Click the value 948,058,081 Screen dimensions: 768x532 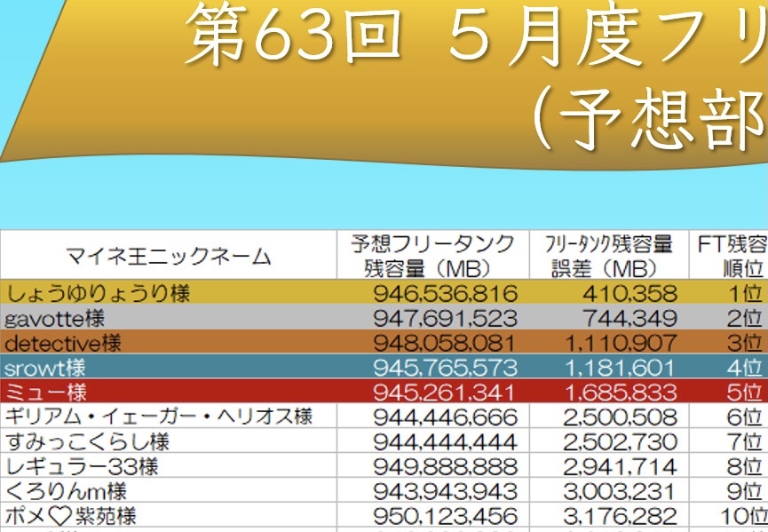click(445, 343)
